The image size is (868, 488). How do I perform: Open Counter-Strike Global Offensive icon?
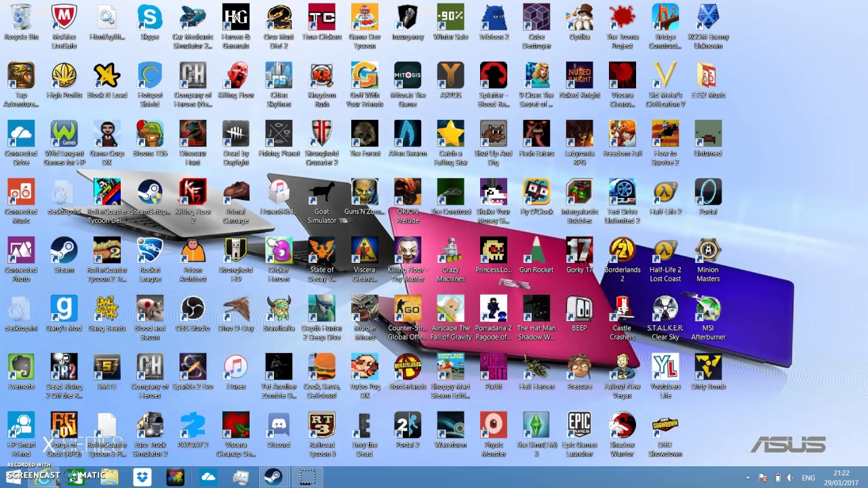coord(408,318)
